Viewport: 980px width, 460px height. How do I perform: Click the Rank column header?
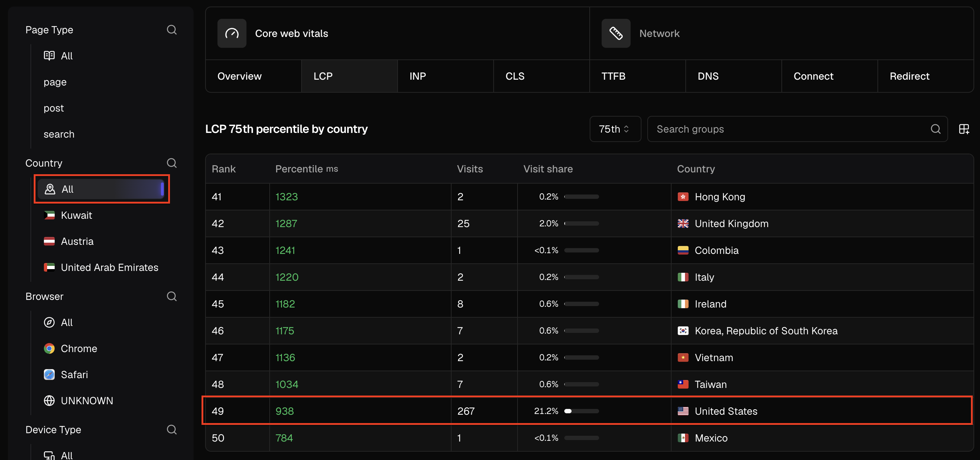point(223,169)
